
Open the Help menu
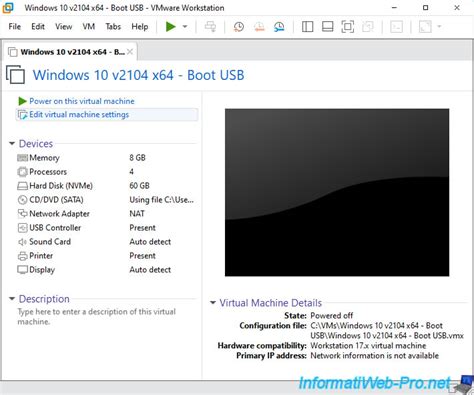tap(140, 27)
